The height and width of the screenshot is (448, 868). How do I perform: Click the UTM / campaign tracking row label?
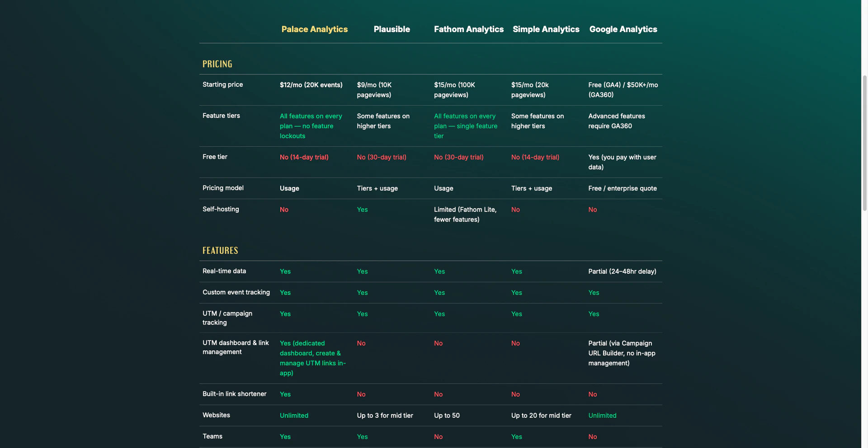point(227,318)
